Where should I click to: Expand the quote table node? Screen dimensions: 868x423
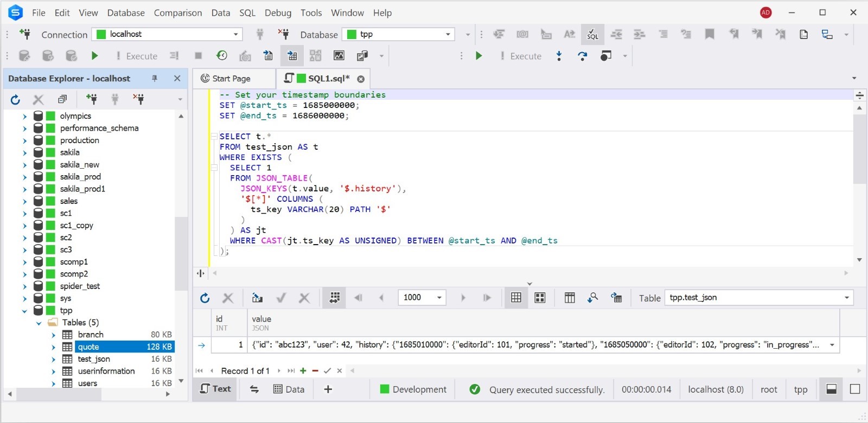[x=53, y=347]
